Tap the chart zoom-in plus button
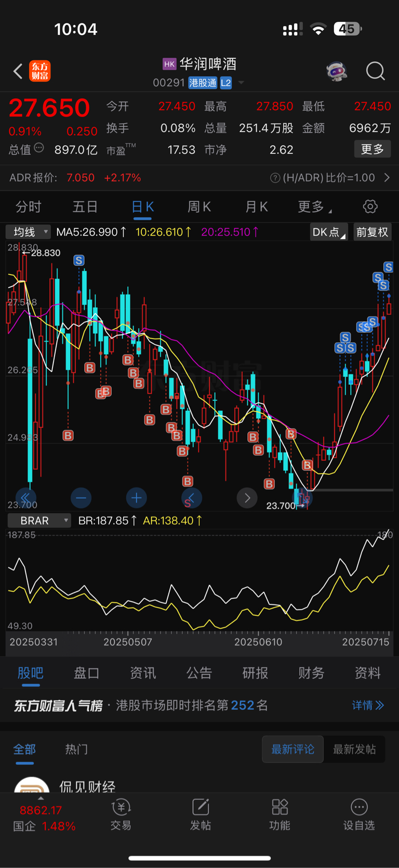 coord(137,498)
